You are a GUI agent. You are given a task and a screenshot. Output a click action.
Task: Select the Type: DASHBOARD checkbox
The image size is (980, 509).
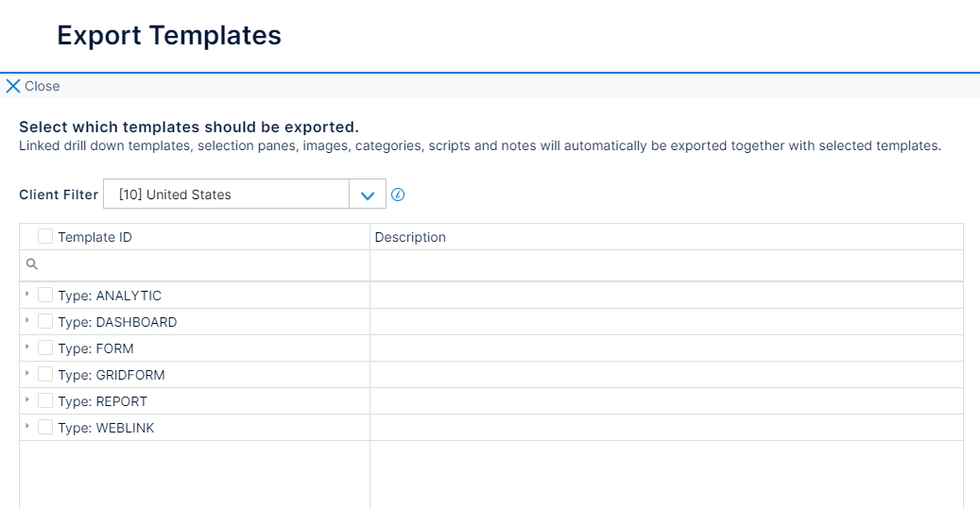tap(45, 322)
